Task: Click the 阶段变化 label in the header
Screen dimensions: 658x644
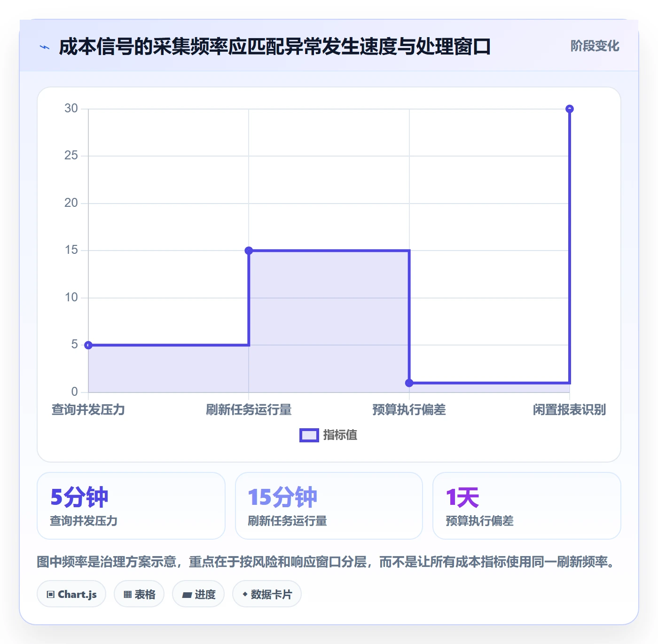Action: pos(595,46)
